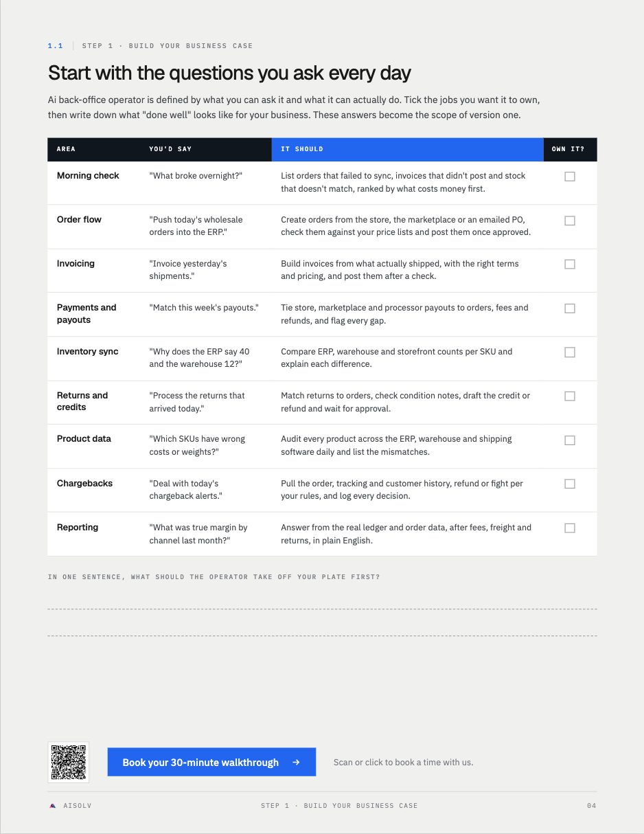The image size is (644, 834).
Task: Click the OWN IT? column header
Action: click(x=568, y=149)
